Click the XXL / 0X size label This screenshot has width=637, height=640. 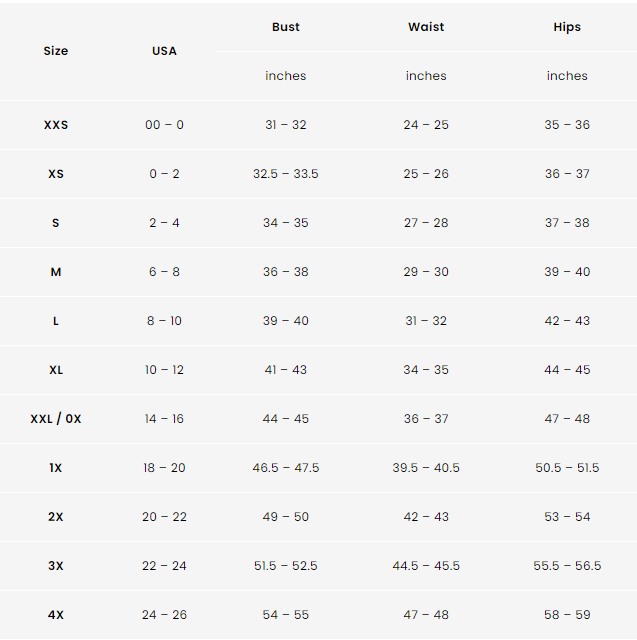(x=56, y=419)
